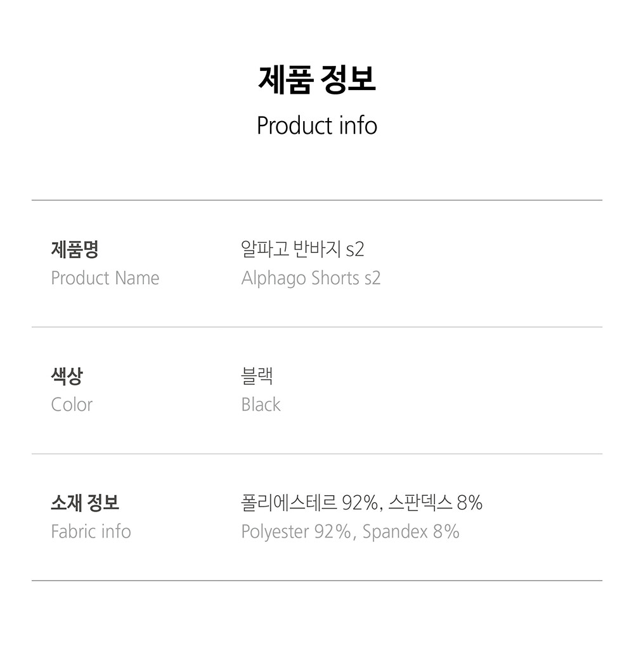Select the 색상 label
Viewport: 634px width, 672px height.
point(67,376)
